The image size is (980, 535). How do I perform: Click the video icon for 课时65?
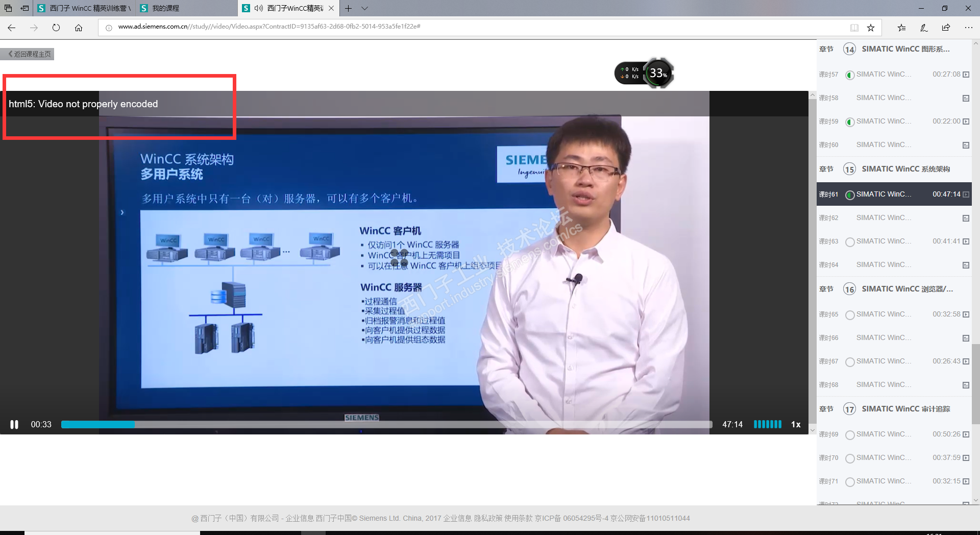pyautogui.click(x=966, y=314)
